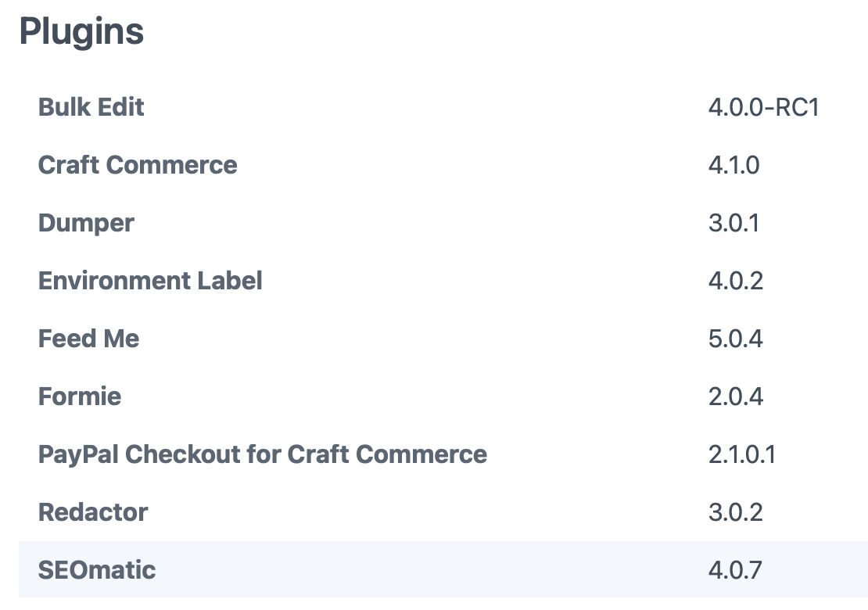Open the Formie plugin entry
This screenshot has width=868, height=610.
[80, 396]
